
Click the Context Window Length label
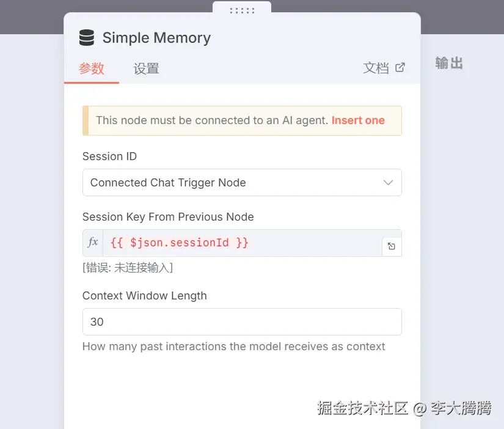pyautogui.click(x=145, y=296)
